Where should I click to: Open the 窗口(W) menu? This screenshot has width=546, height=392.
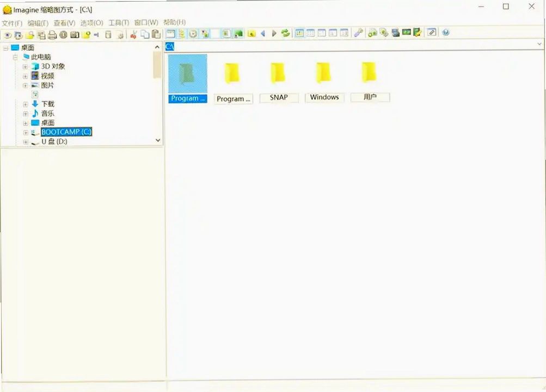146,22
